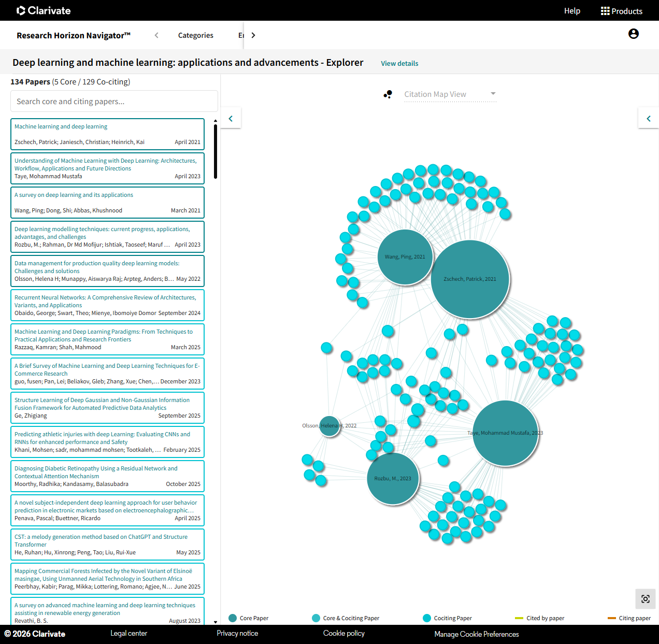659x644 pixels.
Task: Open the Legal center link
Action: tap(128, 634)
